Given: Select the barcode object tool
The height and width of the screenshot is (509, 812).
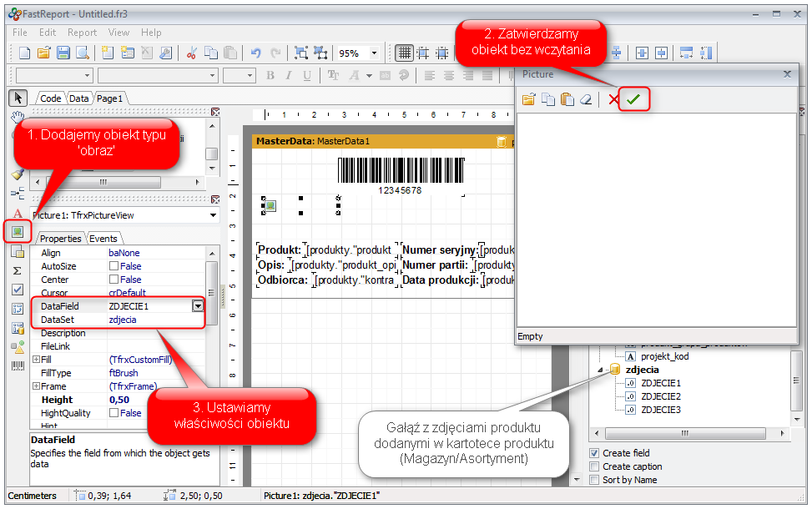Looking at the screenshot, I should coord(18,365).
